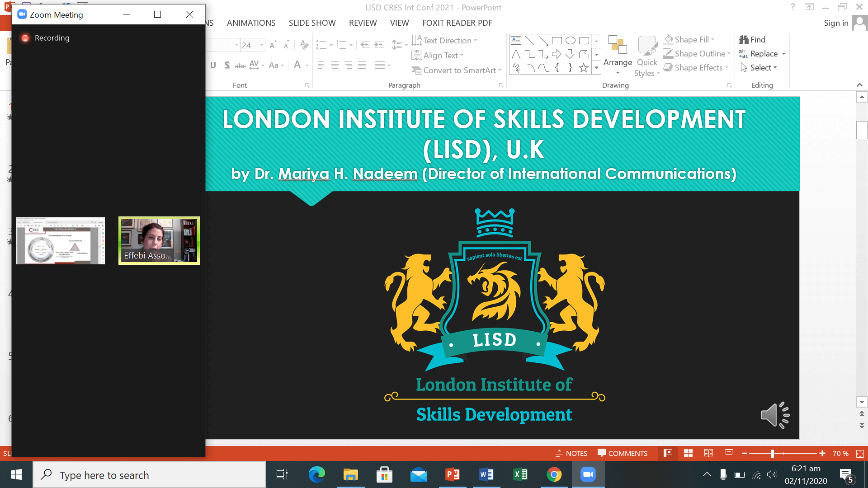Image resolution: width=868 pixels, height=488 pixels.
Task: Open the Font dialog launcher
Action: click(307, 85)
